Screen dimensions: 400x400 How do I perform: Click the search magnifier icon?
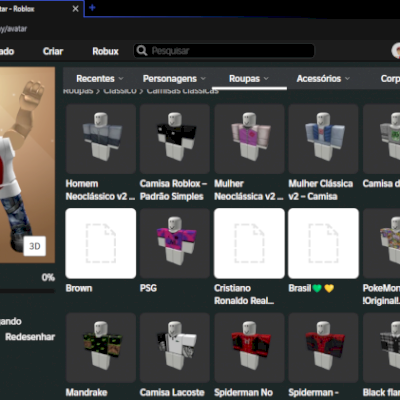point(142,51)
